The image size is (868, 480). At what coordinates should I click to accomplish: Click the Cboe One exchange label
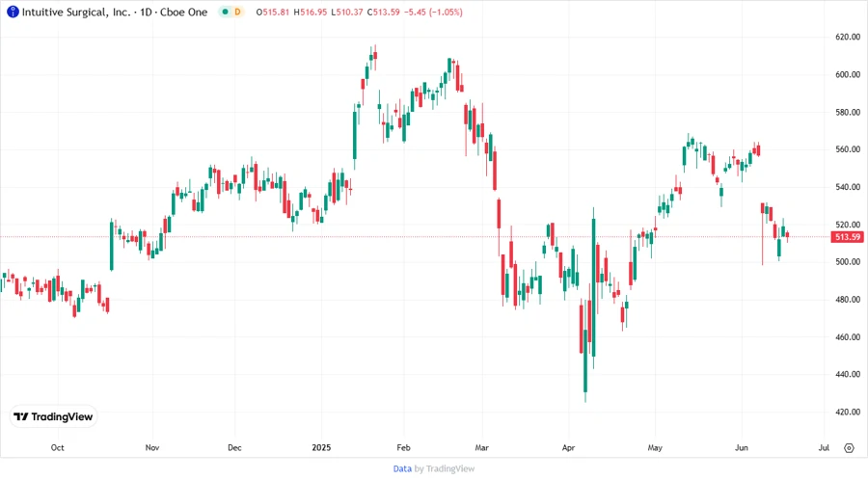tap(184, 13)
